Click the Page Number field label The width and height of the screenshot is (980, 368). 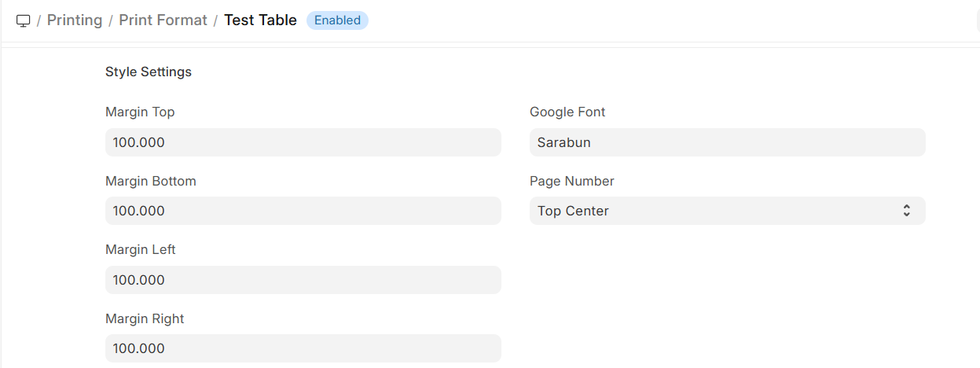(572, 181)
